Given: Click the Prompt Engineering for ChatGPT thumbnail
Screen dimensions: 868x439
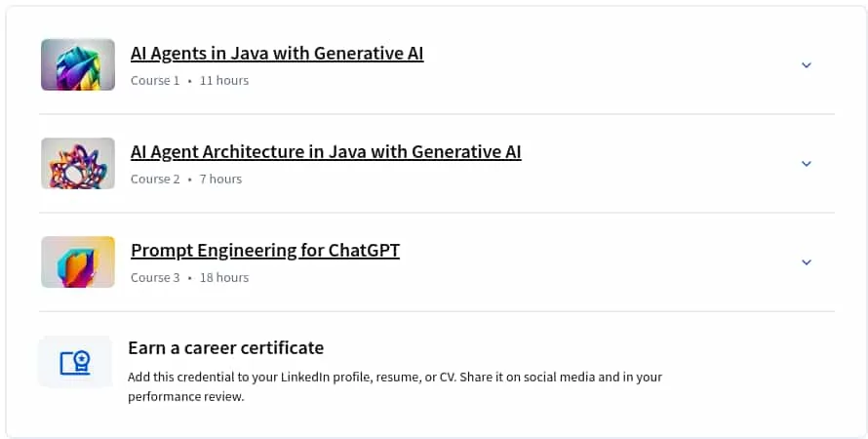Looking at the screenshot, I should (78, 261).
